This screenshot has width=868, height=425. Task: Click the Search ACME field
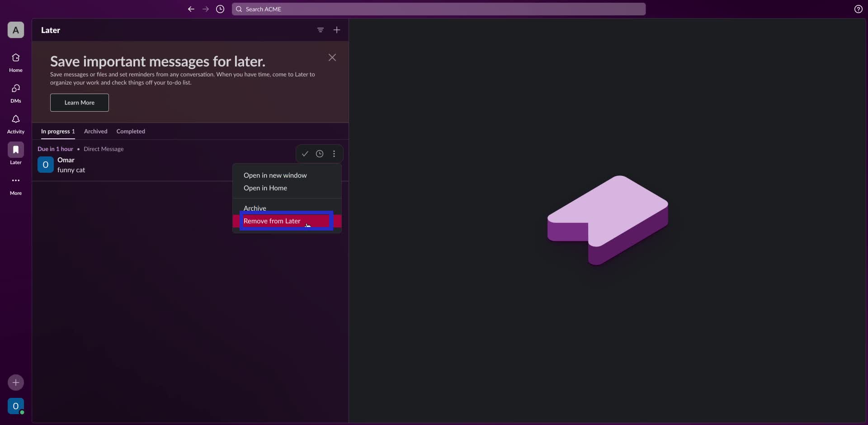(x=439, y=9)
